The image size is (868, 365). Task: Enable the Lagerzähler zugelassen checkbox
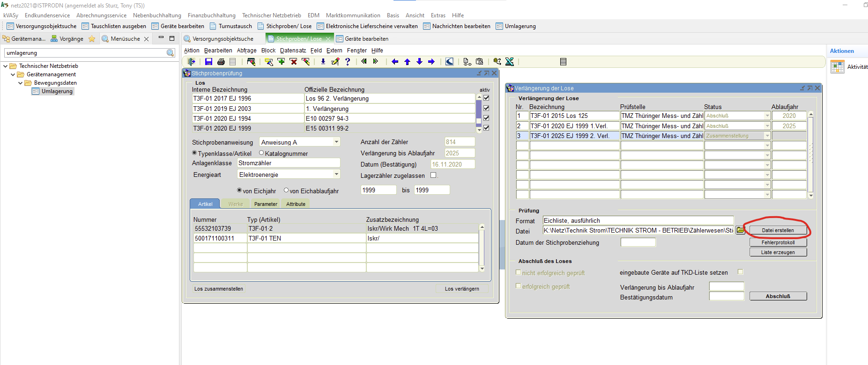pyautogui.click(x=433, y=175)
